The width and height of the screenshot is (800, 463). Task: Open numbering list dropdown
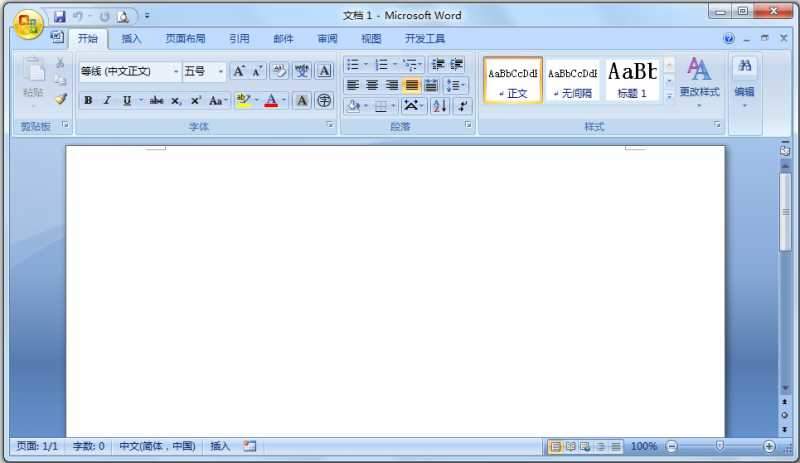395,64
